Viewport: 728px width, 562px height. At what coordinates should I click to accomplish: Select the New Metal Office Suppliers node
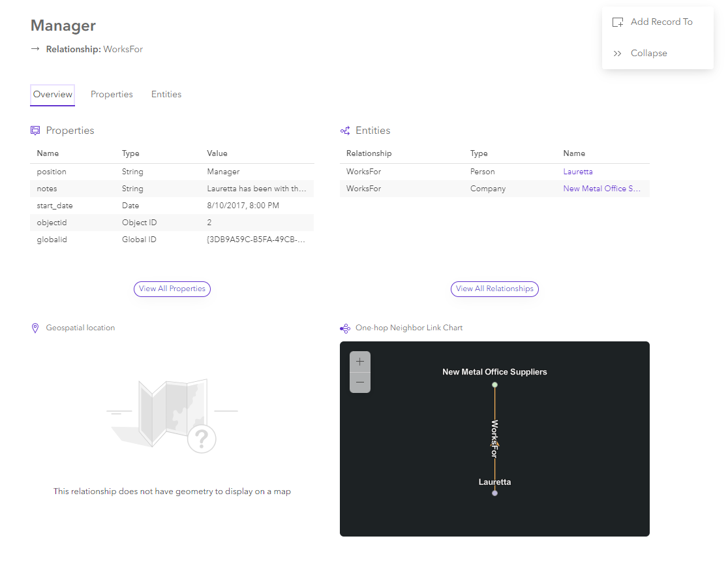click(494, 385)
